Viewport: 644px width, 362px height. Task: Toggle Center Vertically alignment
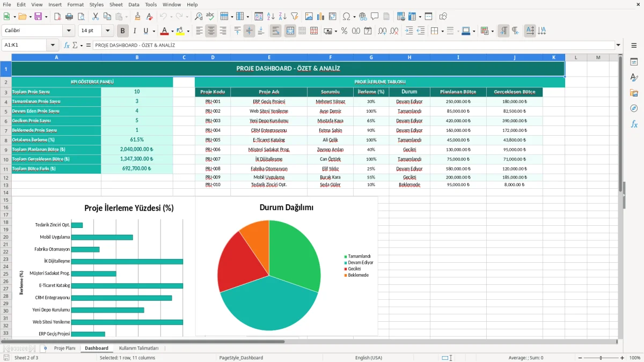249,31
